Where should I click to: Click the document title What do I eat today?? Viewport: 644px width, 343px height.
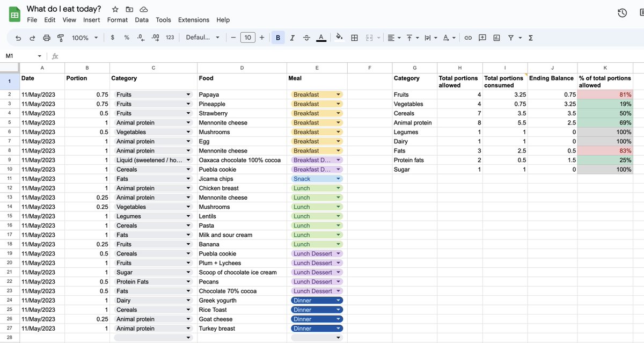coord(64,9)
